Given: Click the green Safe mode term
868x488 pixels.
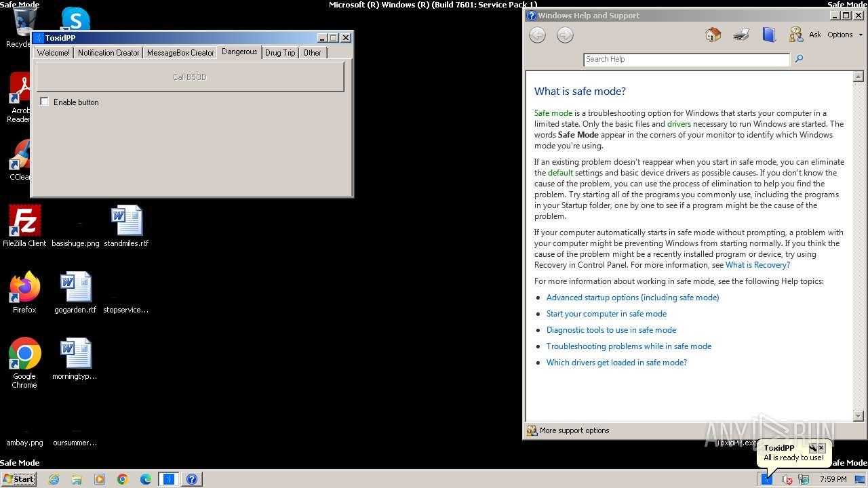Looking at the screenshot, I should (x=553, y=113).
